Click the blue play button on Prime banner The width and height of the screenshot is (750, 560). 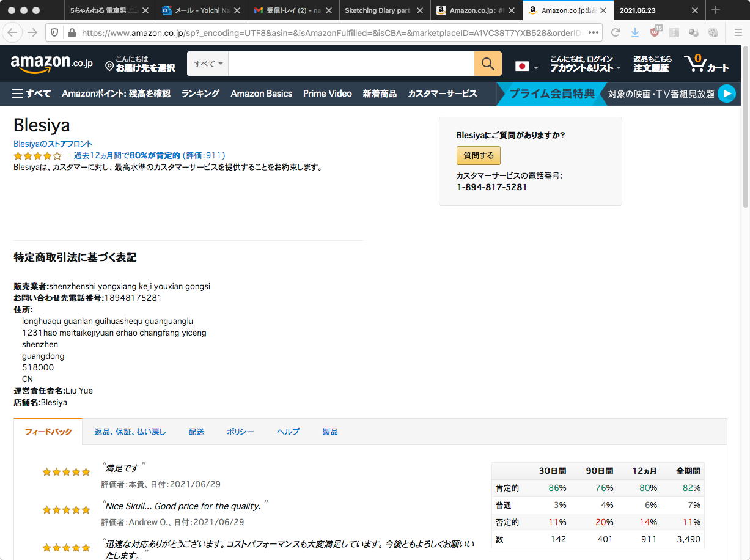click(726, 94)
